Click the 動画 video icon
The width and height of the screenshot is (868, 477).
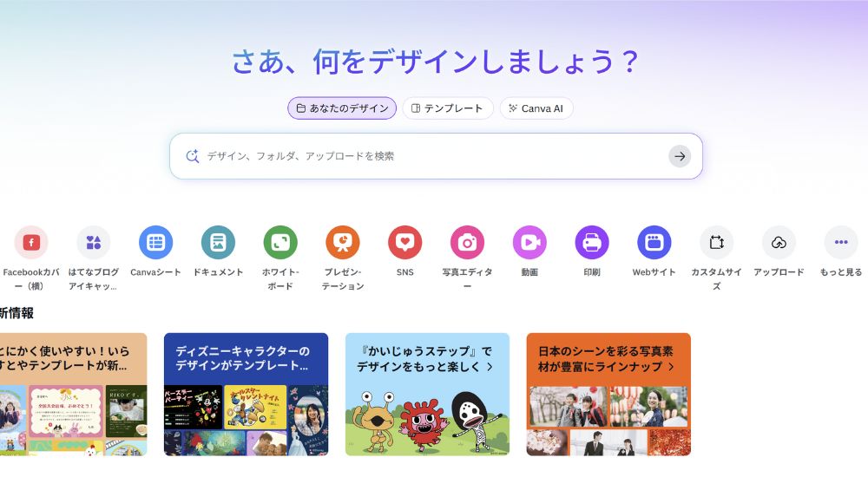pos(529,242)
